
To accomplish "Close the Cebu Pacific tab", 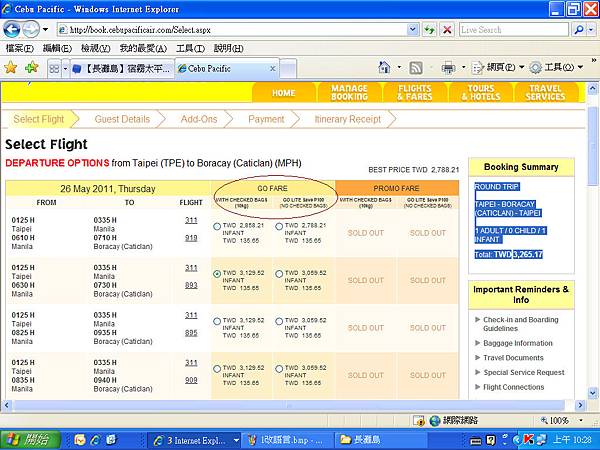I will pyautogui.click(x=272, y=68).
